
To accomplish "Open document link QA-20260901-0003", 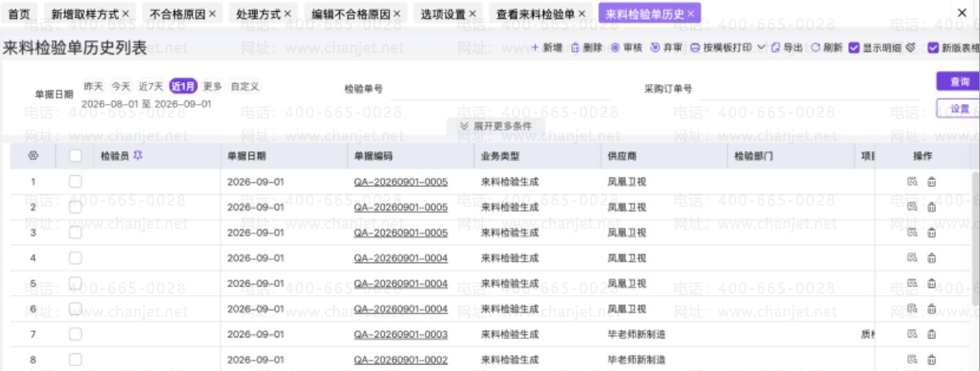I will click(x=401, y=334).
